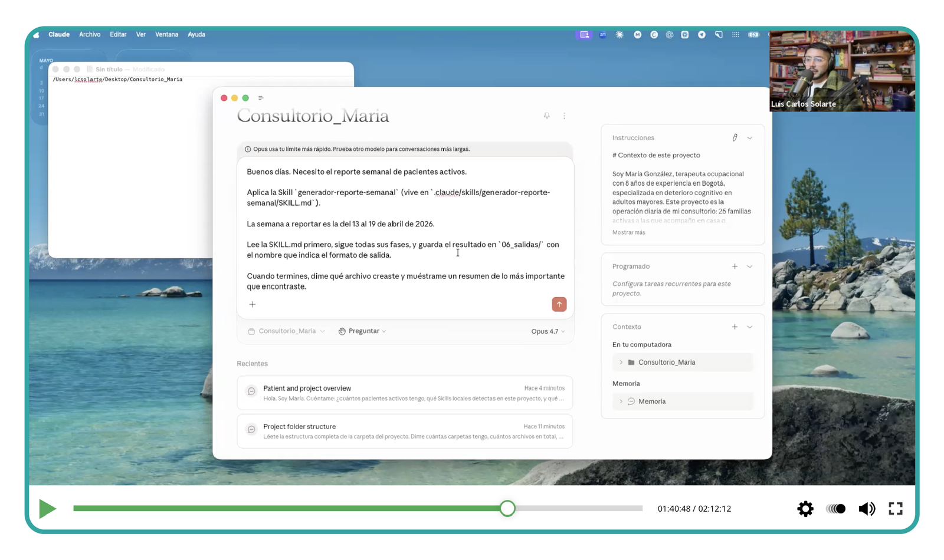This screenshot has width=944, height=560.
Task: Open the Patient and project overview chat
Action: pos(405,393)
